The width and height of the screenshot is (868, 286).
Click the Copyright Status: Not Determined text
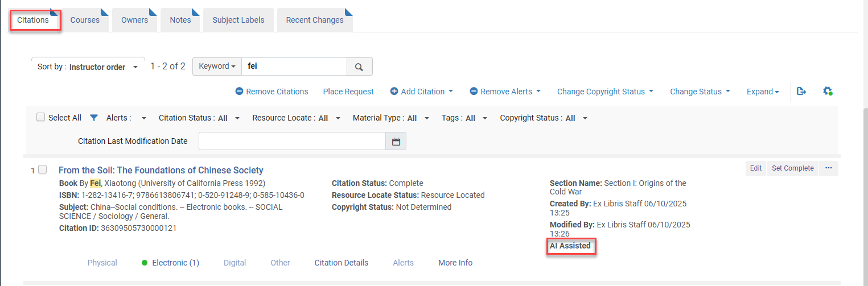(x=392, y=207)
